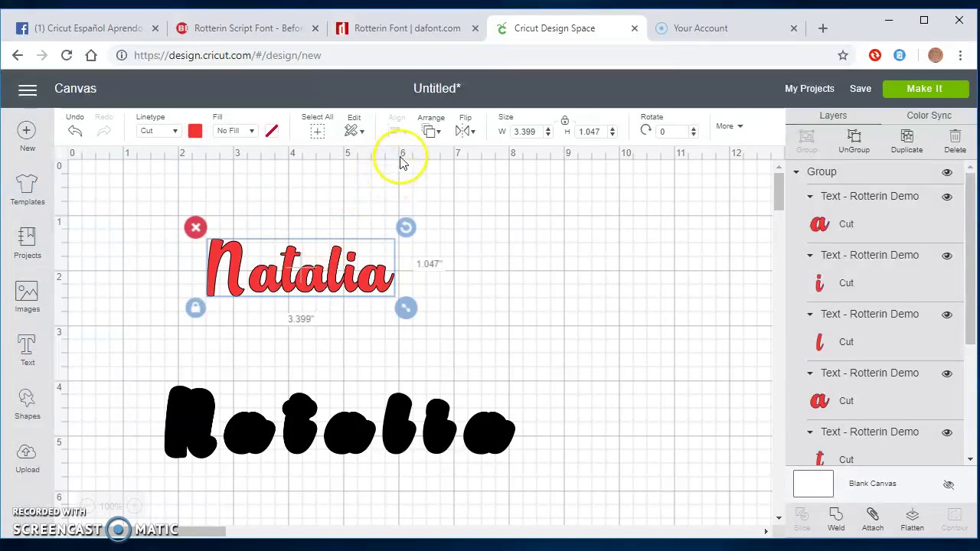Hide the first 'a' text layer
This screenshot has height=551, width=980.
pyautogui.click(x=947, y=197)
